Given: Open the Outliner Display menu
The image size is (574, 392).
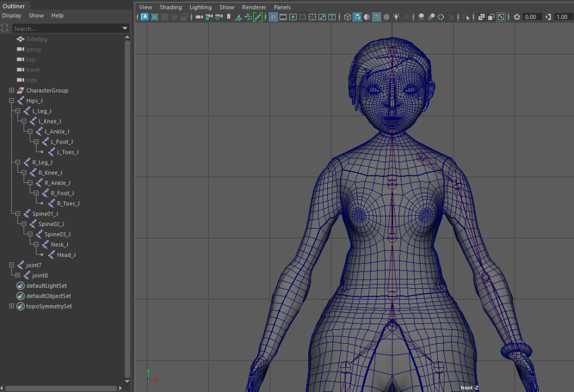Looking at the screenshot, I should [11, 16].
